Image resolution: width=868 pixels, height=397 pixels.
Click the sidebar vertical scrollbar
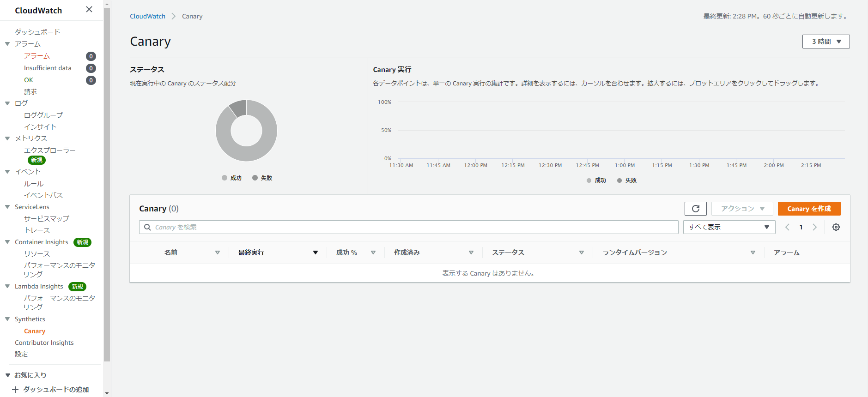[107, 185]
